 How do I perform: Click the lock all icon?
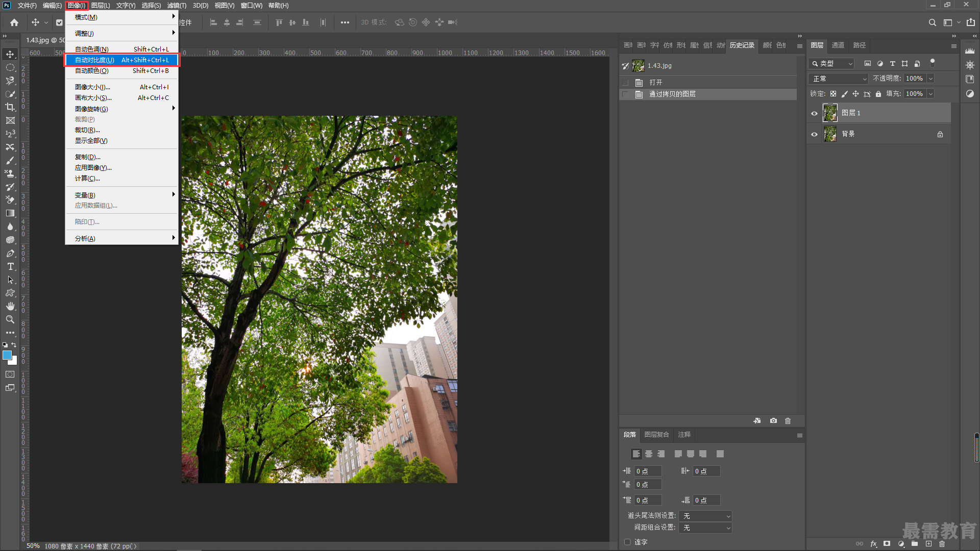pyautogui.click(x=878, y=94)
